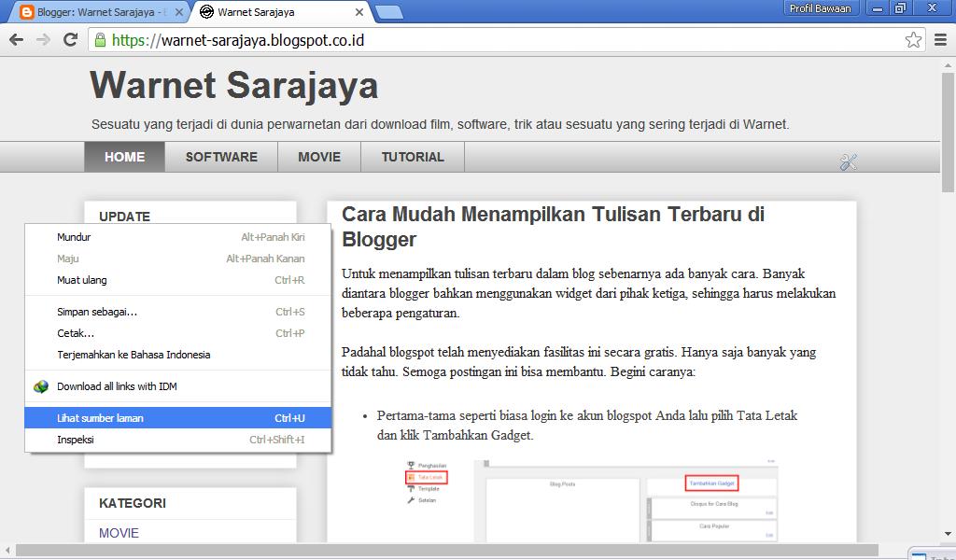Click the Pertama-tama bullet point text
Screen dimensions: 956x560
coord(587,426)
